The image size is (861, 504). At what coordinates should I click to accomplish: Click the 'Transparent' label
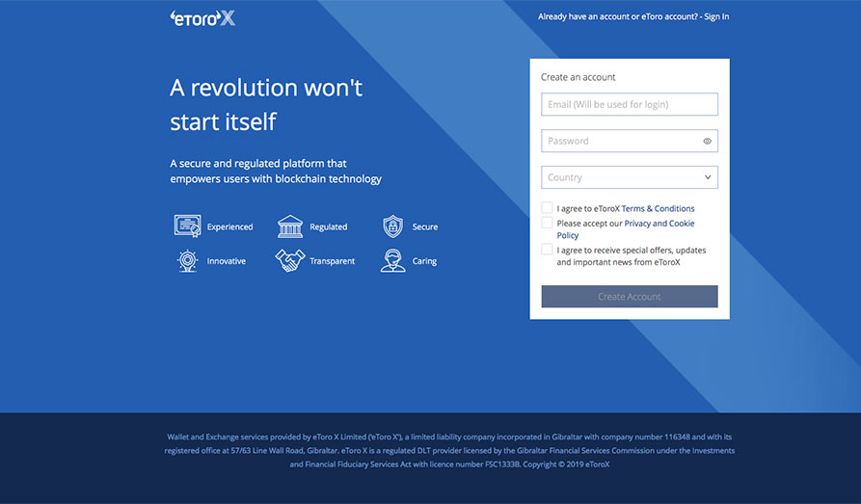(333, 261)
